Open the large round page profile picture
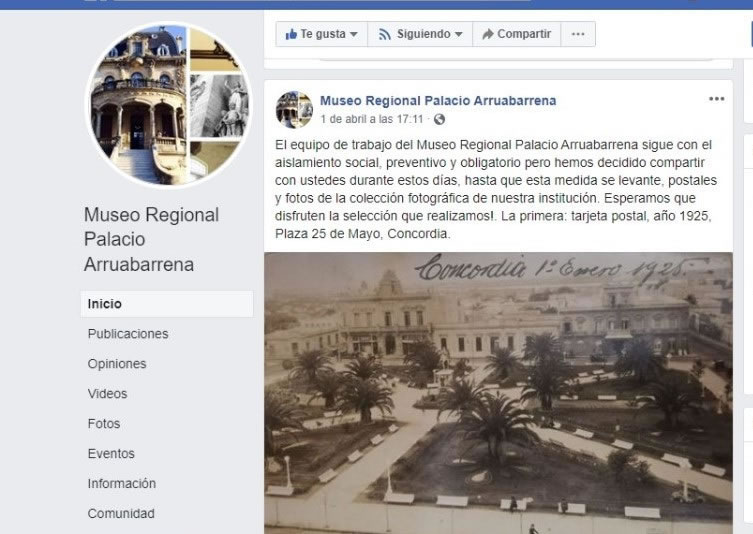 (169, 104)
